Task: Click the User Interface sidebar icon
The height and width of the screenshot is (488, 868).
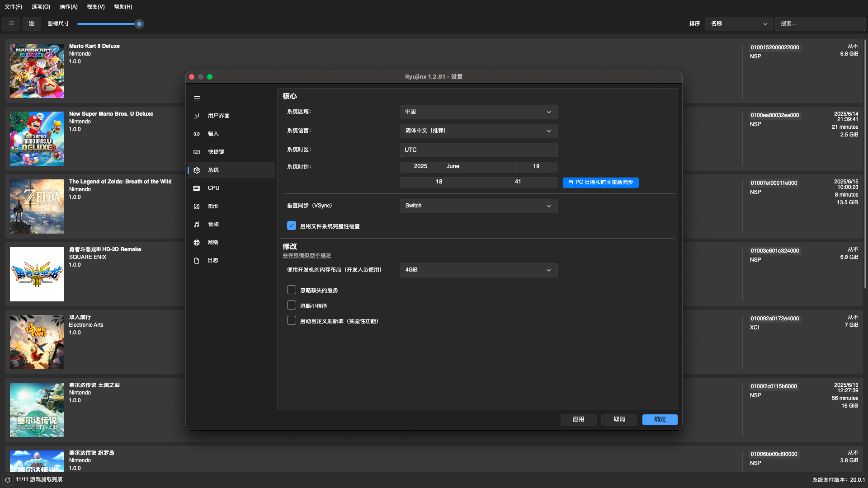Action: pos(197,116)
